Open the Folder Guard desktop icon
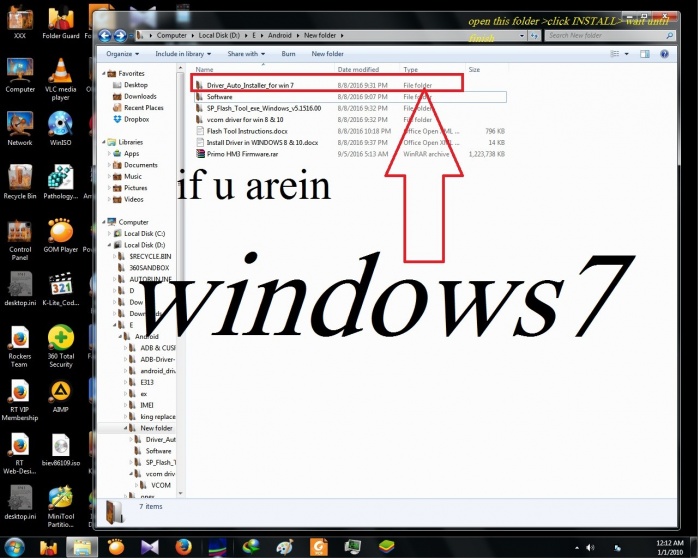Viewport: 700px width, 559px height. [x=61, y=21]
